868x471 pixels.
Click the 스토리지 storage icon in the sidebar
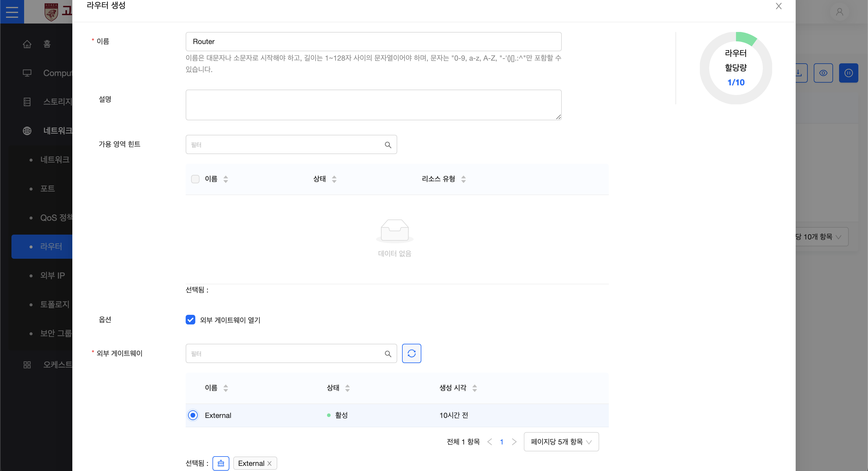point(27,102)
